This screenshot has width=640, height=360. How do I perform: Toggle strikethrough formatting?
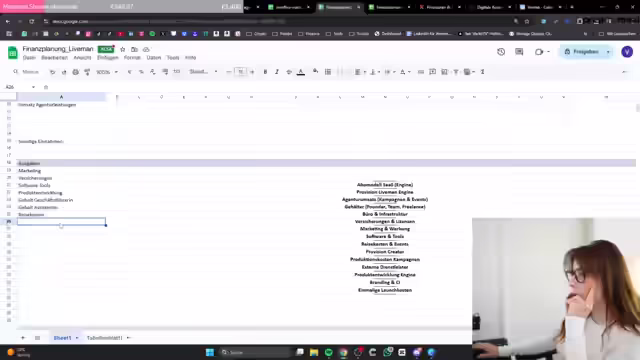(x=289, y=72)
